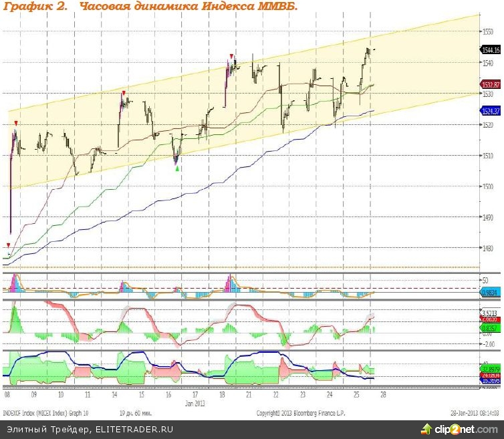
Task: Click the 09 date label on the time axis
Action: pyautogui.click(x=34, y=395)
